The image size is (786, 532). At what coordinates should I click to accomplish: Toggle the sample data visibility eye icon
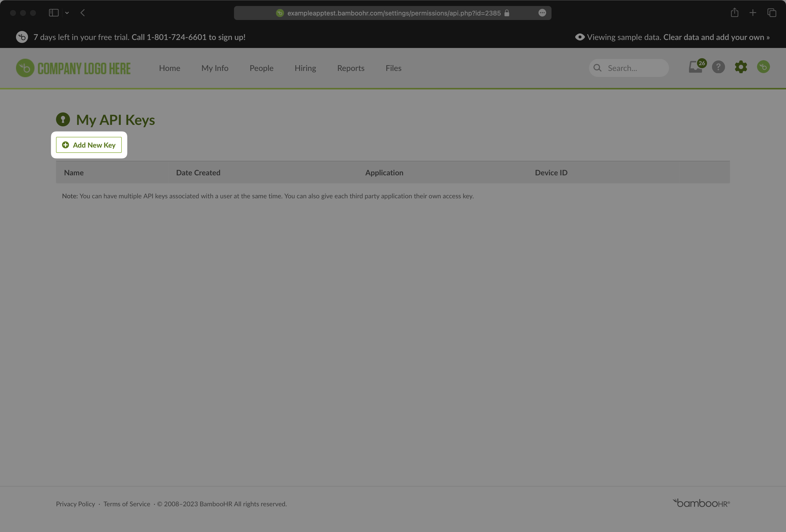(x=580, y=37)
